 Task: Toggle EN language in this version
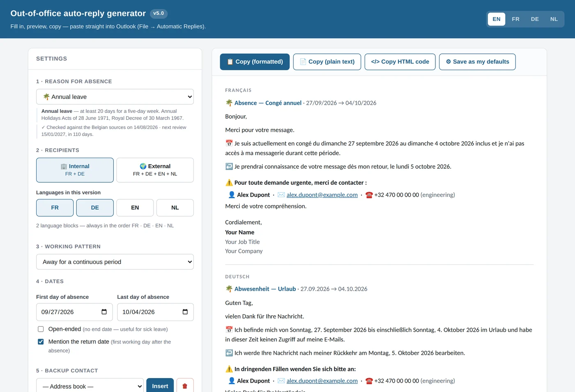135,208
